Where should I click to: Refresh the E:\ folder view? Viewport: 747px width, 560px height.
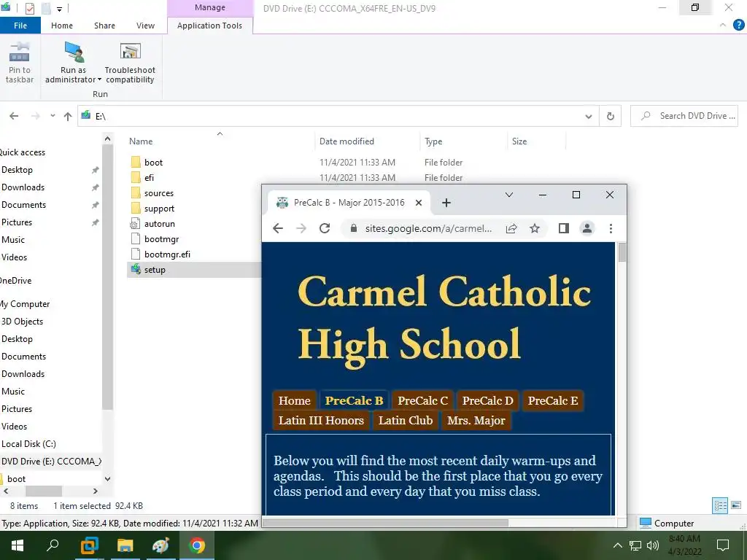(x=611, y=116)
